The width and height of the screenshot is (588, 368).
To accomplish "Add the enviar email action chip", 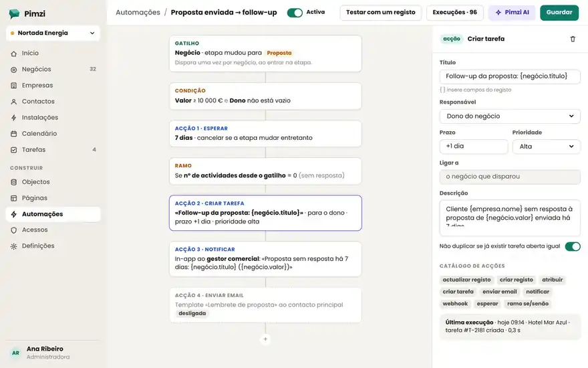I will pos(500,292).
